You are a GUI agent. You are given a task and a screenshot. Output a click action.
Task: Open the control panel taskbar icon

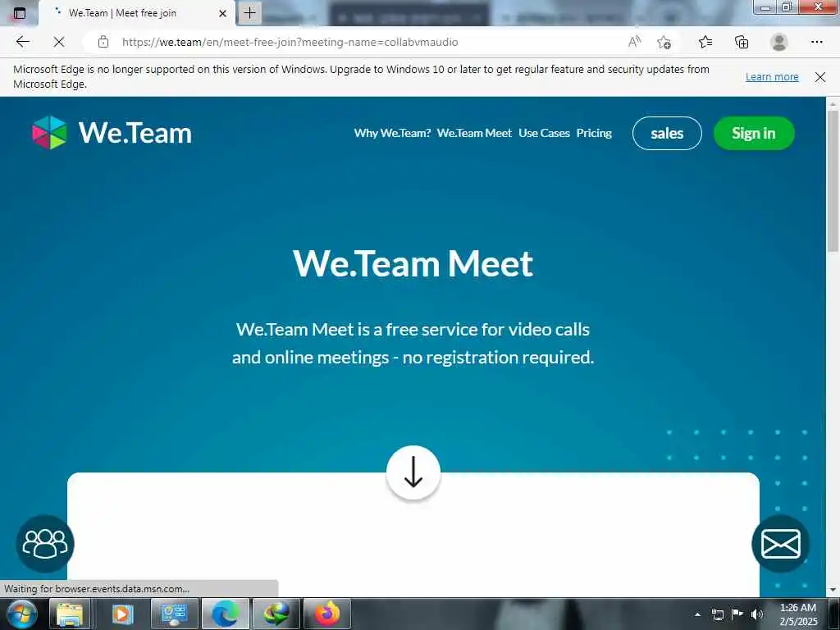[x=174, y=614]
